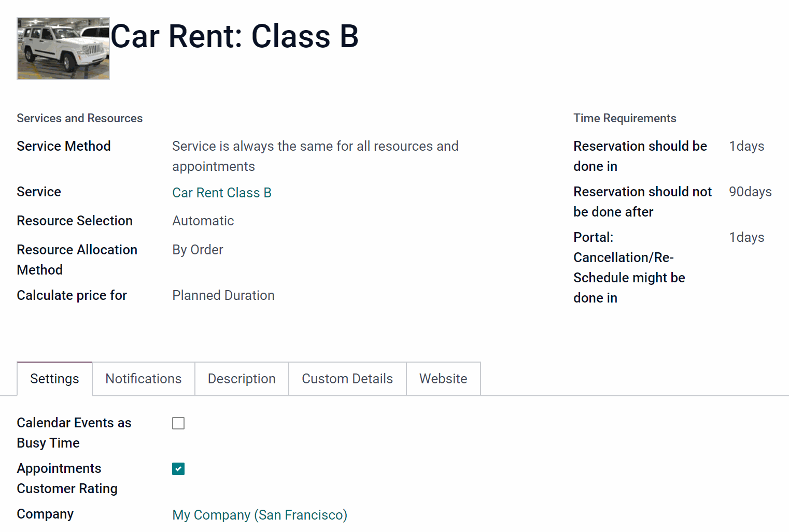
Task: Go to the Website tab
Action: click(443, 379)
